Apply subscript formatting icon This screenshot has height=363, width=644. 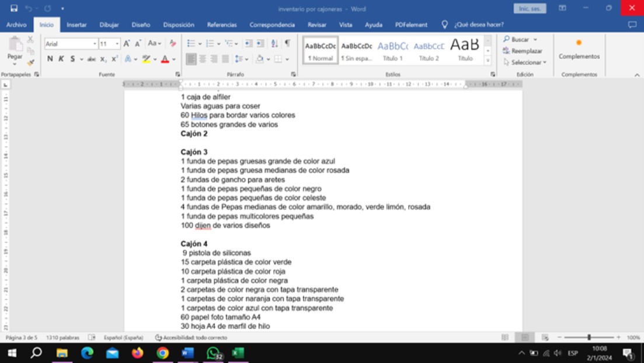point(103,59)
